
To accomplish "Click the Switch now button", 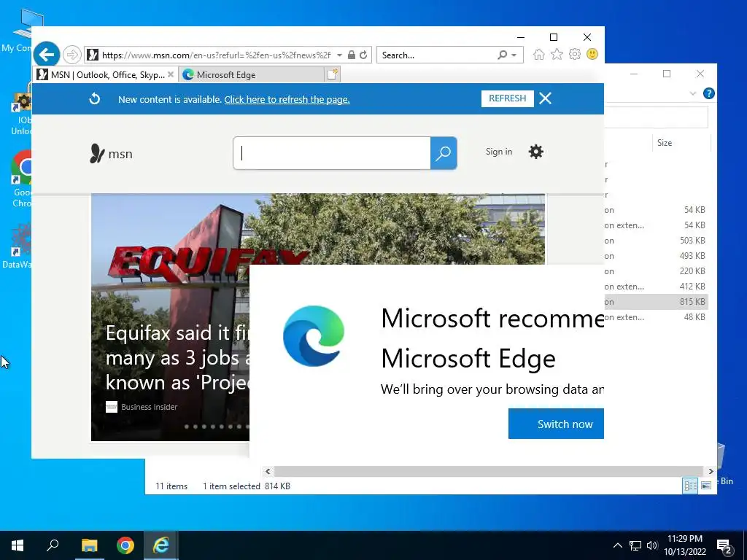I will pos(556,424).
